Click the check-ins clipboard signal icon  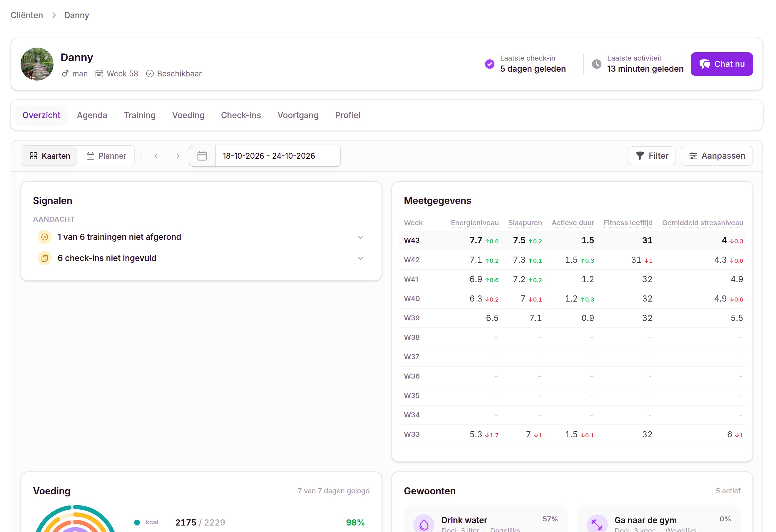[45, 258]
